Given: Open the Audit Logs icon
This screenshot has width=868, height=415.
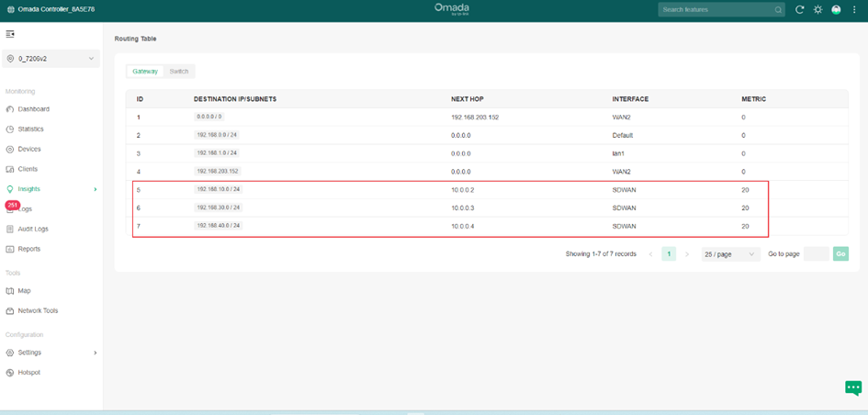Looking at the screenshot, I should point(9,230).
